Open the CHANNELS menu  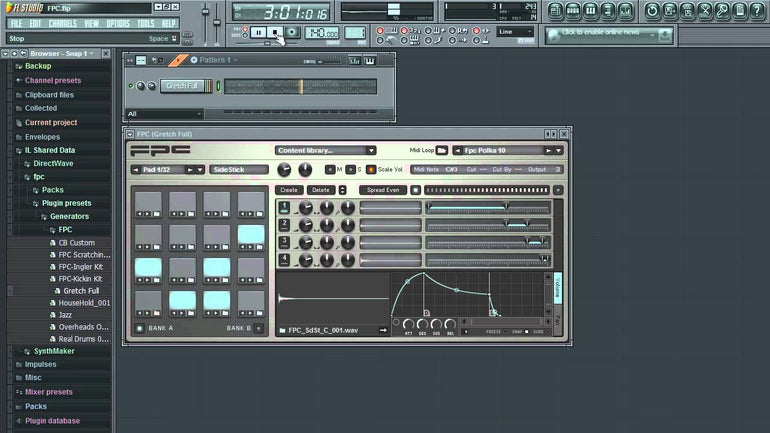62,24
